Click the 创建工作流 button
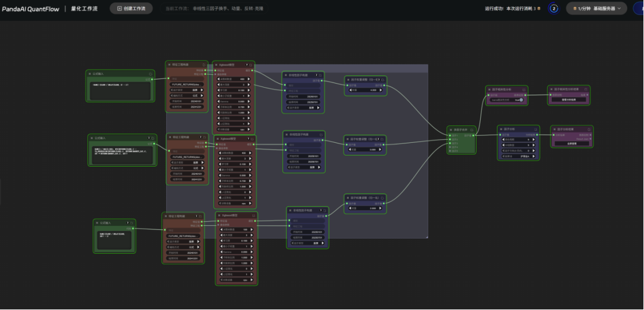This screenshot has height=310, width=644. tap(131, 9)
